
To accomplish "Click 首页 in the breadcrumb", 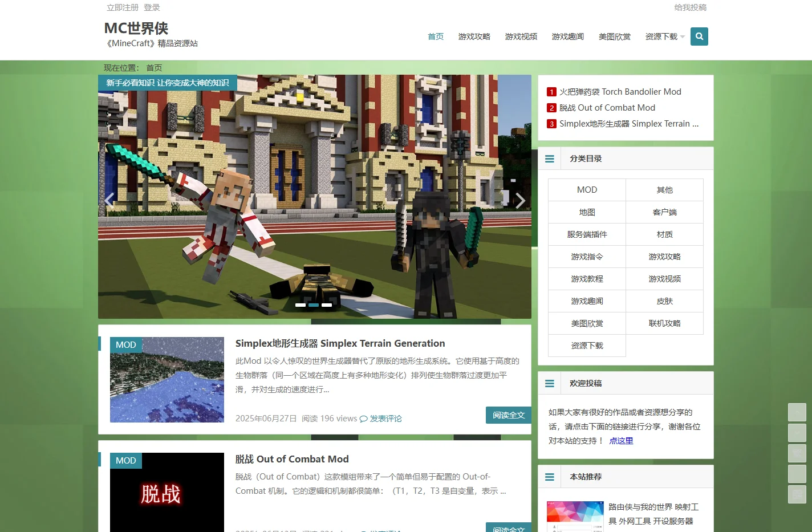I will coord(154,68).
